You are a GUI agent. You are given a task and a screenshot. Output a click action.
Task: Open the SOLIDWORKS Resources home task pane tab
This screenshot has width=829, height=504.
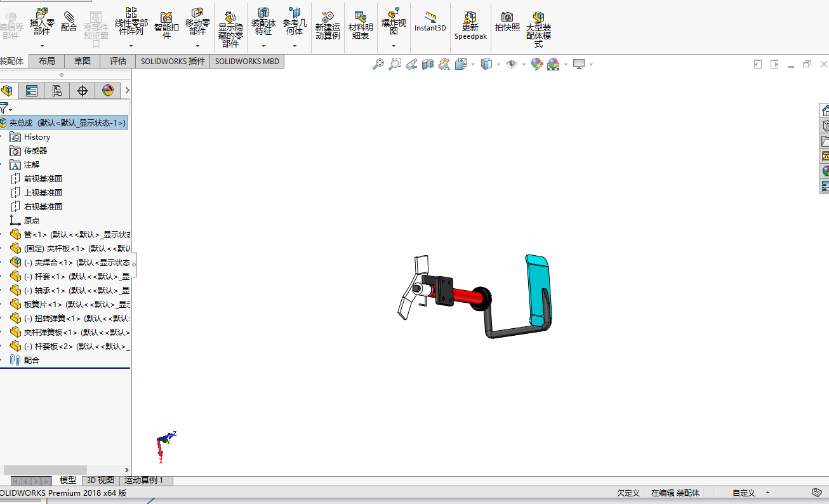(x=825, y=110)
